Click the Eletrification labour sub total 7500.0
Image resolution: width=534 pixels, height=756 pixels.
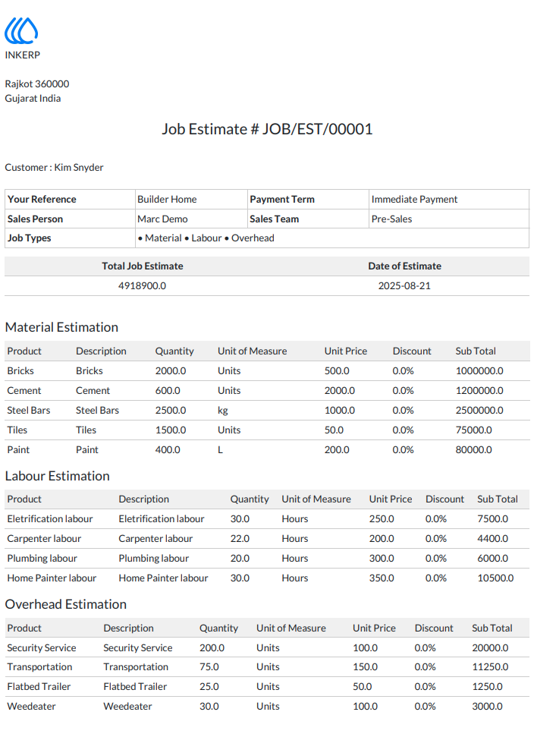coord(492,518)
